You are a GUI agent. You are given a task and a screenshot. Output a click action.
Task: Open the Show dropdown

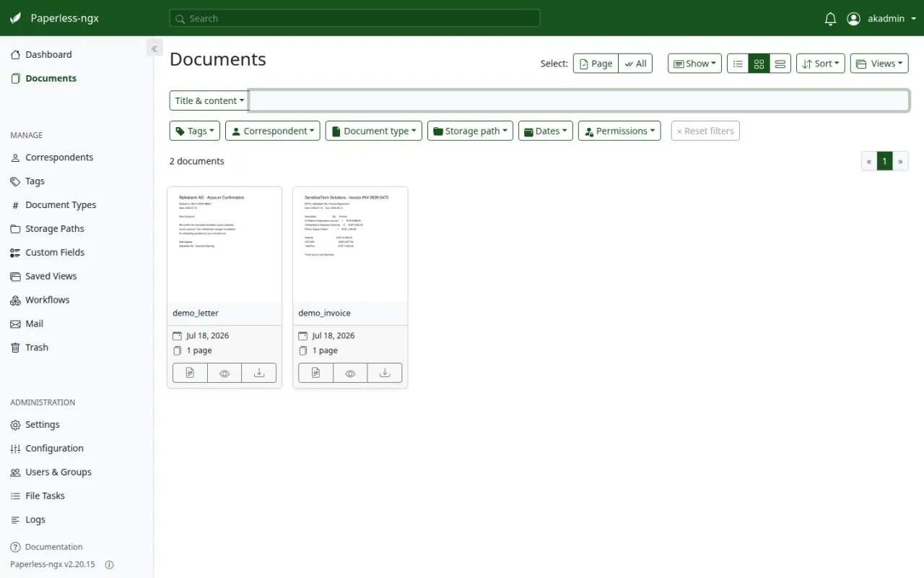click(694, 64)
